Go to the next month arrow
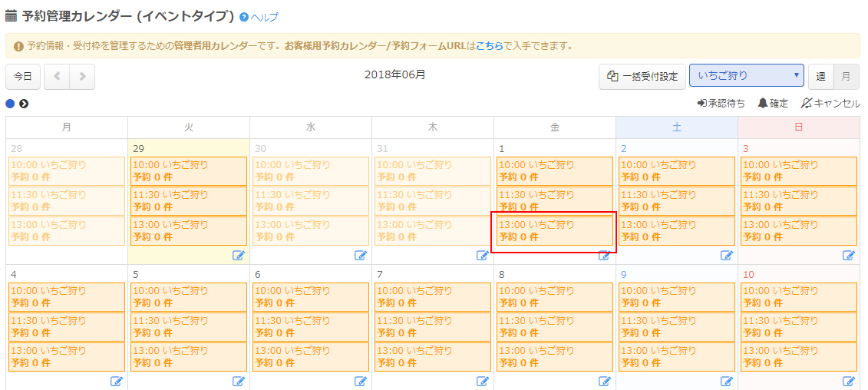 click(82, 77)
